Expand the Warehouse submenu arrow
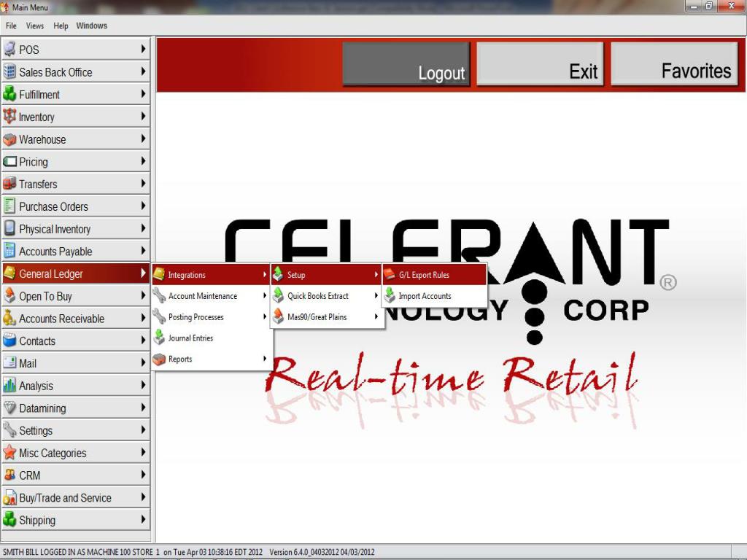Image resolution: width=747 pixels, height=560 pixels. [143, 139]
